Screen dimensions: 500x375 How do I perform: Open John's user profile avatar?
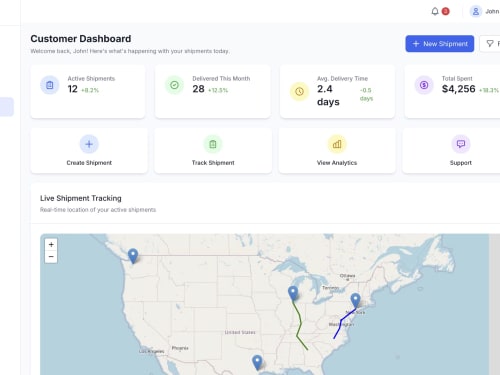(476, 11)
